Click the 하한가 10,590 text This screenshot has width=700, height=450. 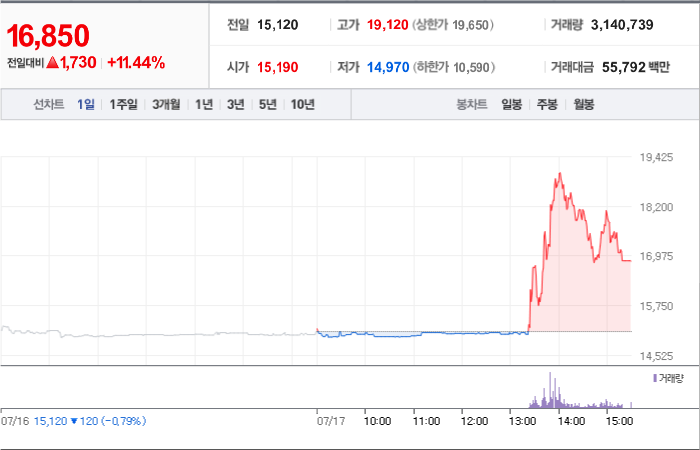tap(454, 67)
